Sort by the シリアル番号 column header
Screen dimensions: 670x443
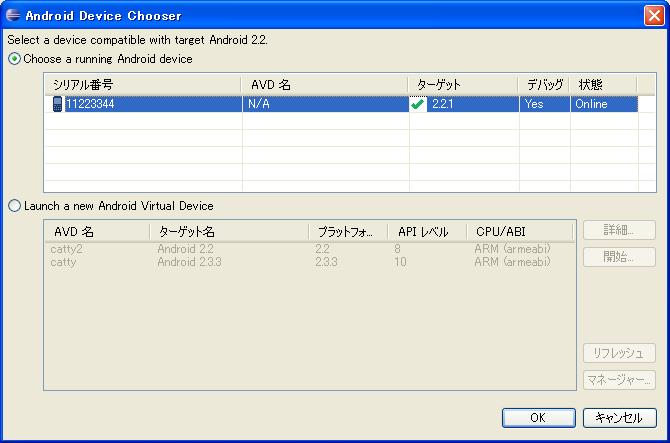143,85
